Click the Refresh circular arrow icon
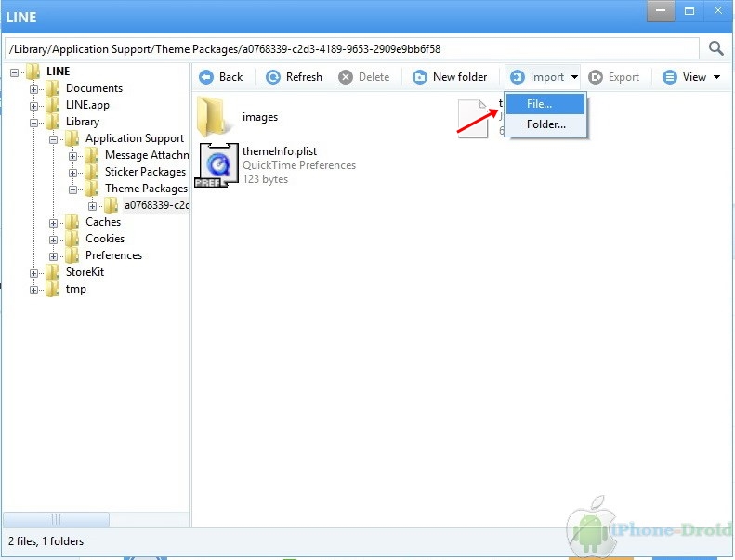The width and height of the screenshot is (735, 560). point(273,77)
